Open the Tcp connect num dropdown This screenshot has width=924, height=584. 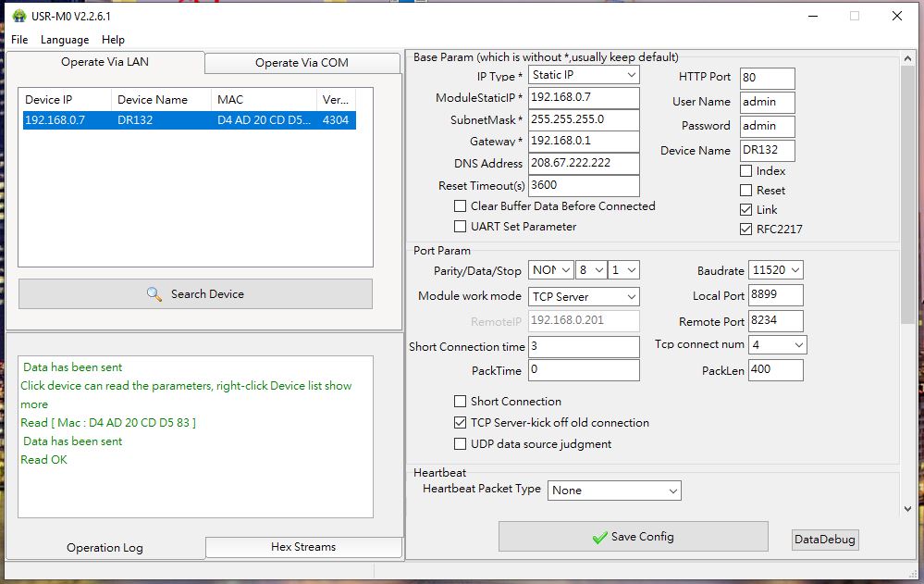(x=777, y=345)
